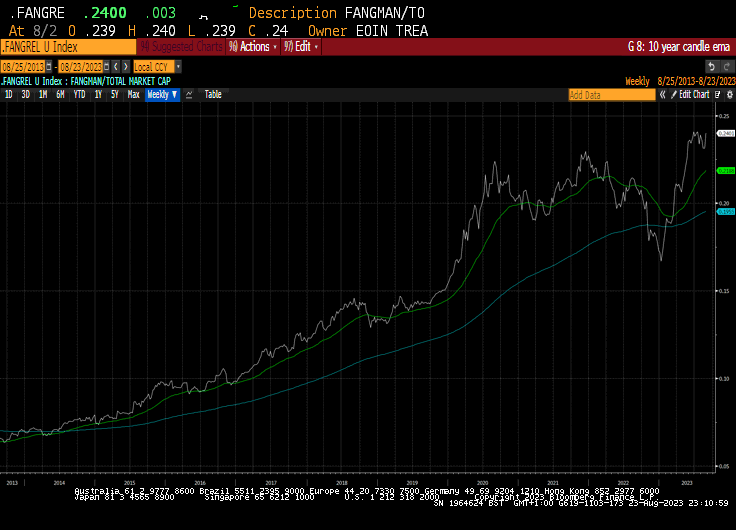Click the .FANGREL U Index security field
The image size is (736, 530).
[x=69, y=47]
